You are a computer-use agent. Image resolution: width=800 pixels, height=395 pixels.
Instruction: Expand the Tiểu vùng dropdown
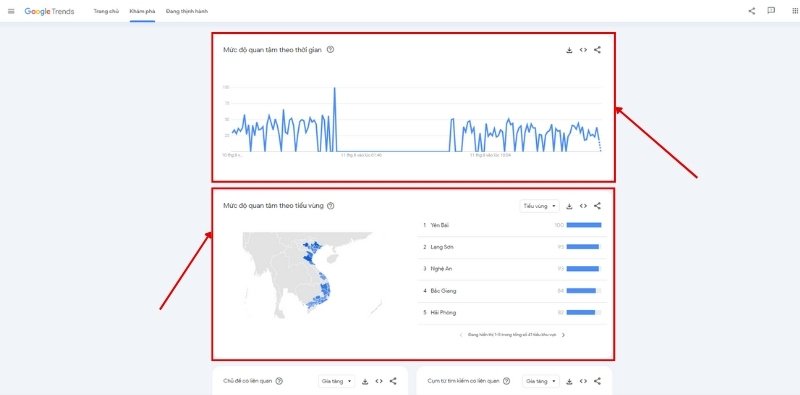[539, 206]
